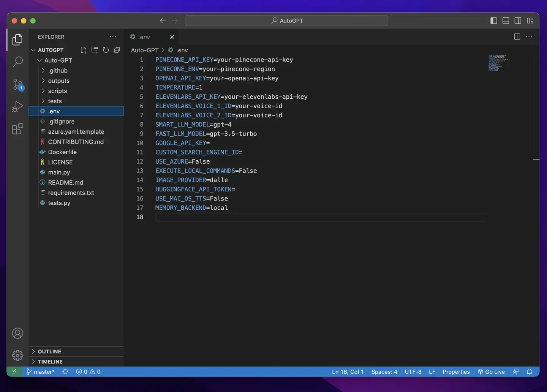Open editor more actions menu
The width and height of the screenshot is (547, 392).
click(529, 37)
